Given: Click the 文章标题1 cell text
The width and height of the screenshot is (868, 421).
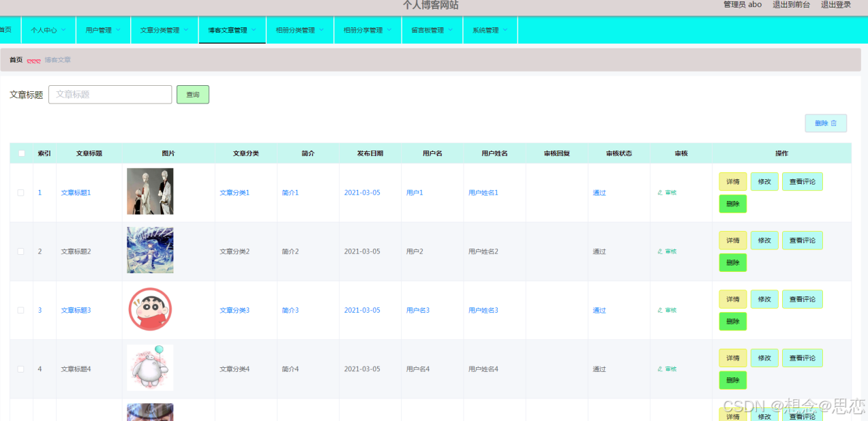Looking at the screenshot, I should tap(76, 193).
